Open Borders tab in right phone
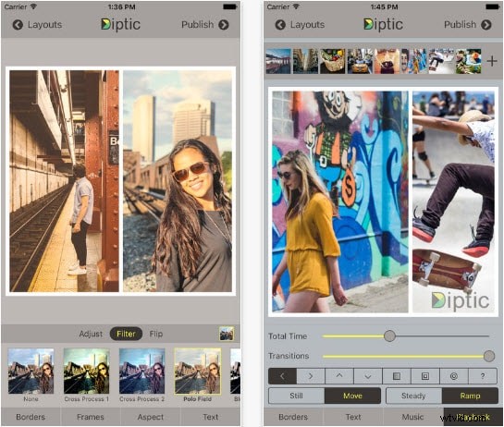The width and height of the screenshot is (504, 427). (293, 417)
